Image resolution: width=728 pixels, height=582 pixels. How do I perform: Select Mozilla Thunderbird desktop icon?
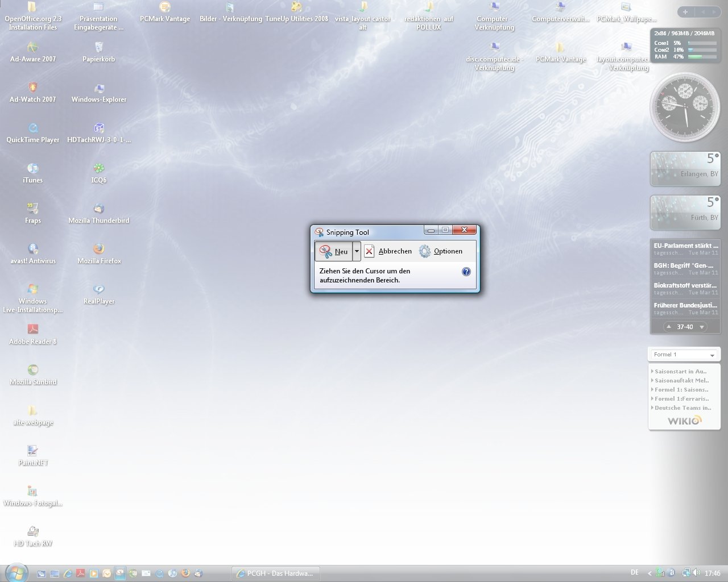pos(99,213)
